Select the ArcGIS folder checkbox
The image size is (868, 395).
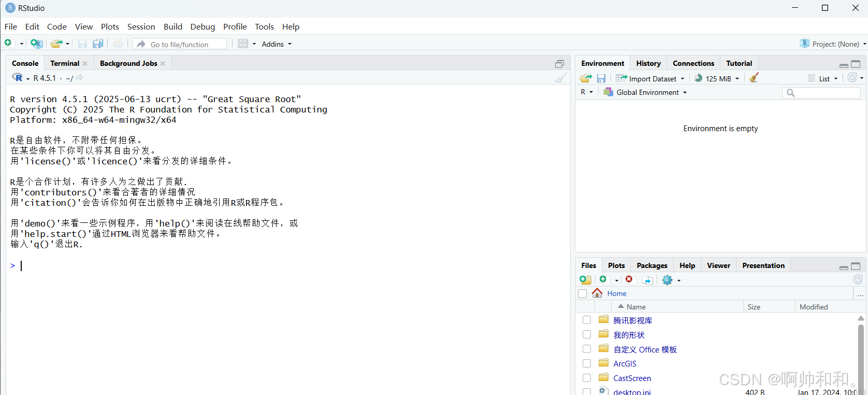(x=587, y=364)
